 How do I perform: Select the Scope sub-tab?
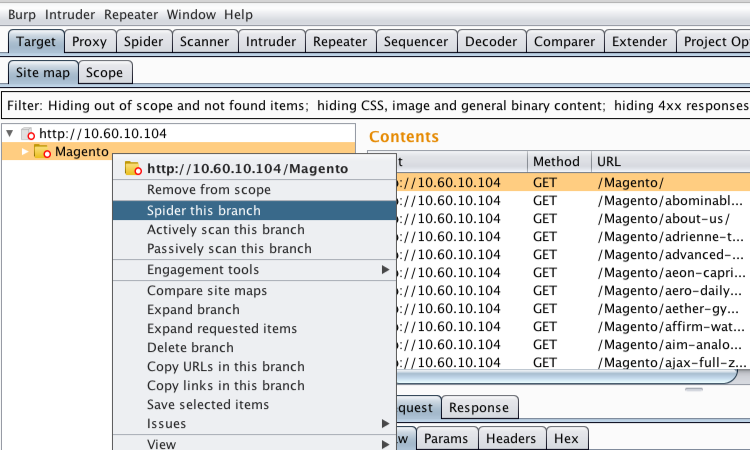pyautogui.click(x=105, y=73)
